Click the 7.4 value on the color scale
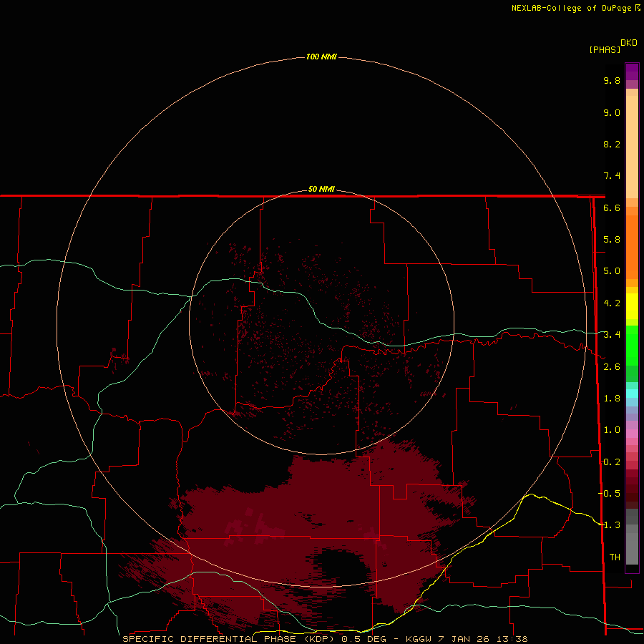This screenshot has width=644, height=644. (612, 176)
